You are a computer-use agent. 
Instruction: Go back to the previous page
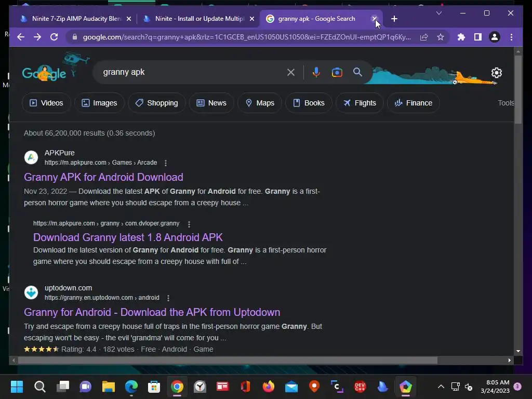pos(21,37)
